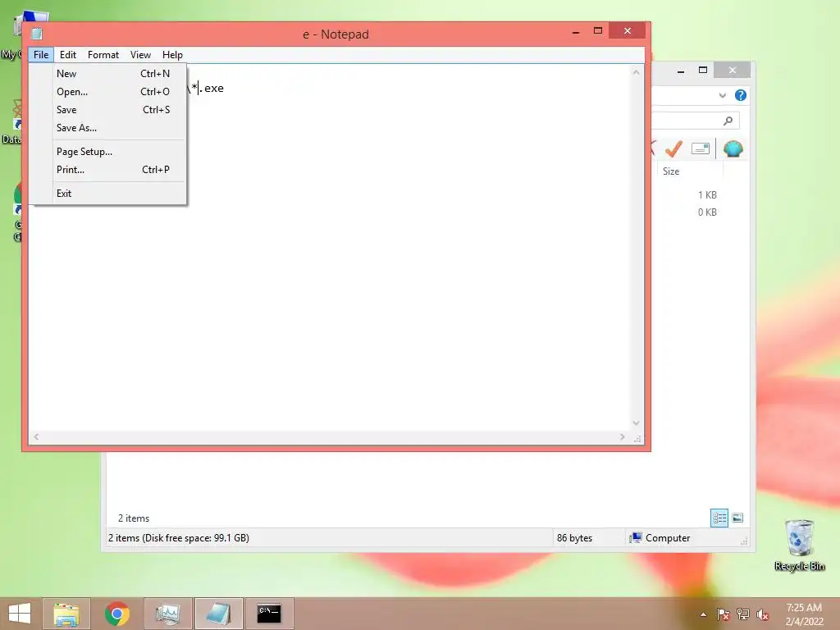Click Notepad horizontal scrollbar left arrow
This screenshot has height=630, width=840.
36,437
